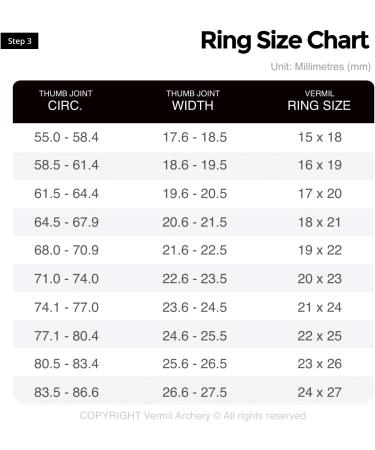Click width range 25.6 - 26.5
Viewport: 375px width, 450px height.
[x=195, y=364]
